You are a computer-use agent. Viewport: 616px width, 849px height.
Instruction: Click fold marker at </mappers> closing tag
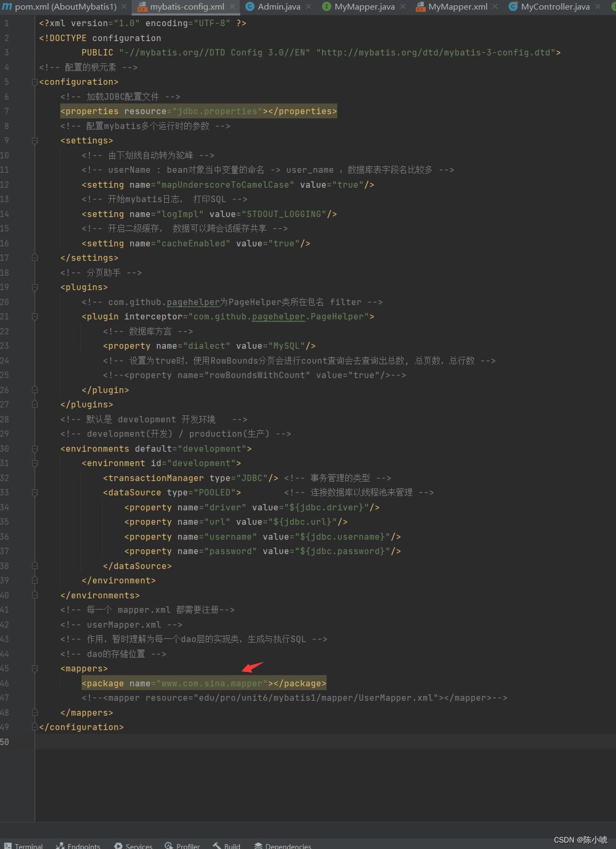pos(35,713)
